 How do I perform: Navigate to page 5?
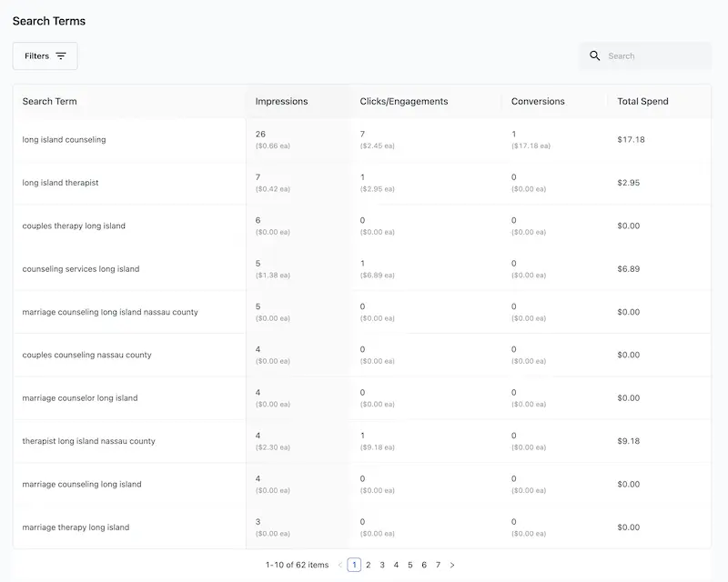coord(410,565)
